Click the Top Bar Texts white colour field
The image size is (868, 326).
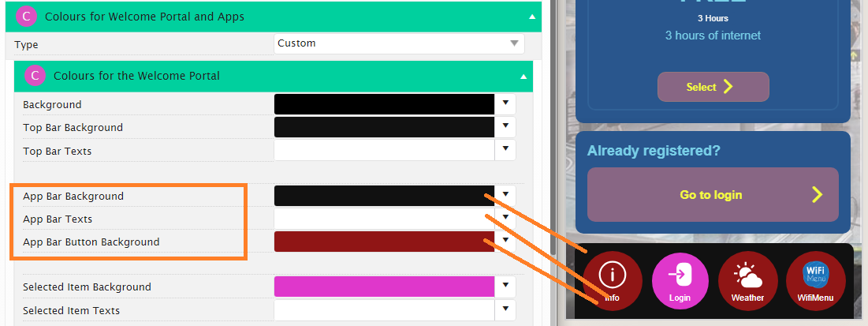[x=384, y=150]
